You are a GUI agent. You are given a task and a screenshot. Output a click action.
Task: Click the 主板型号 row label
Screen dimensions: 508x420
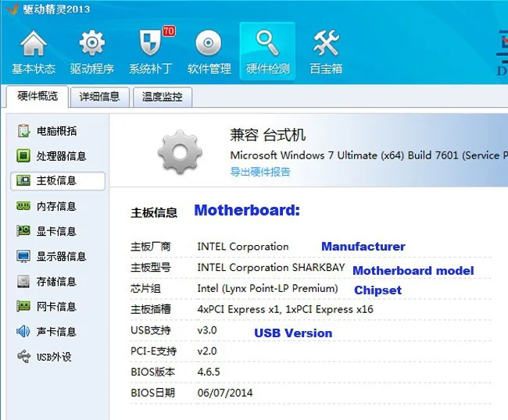tap(151, 268)
